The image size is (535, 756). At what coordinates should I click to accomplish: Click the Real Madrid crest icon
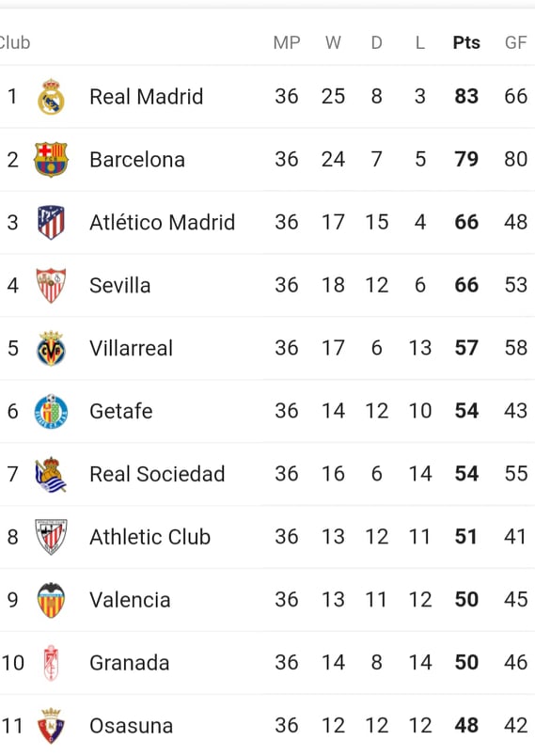pos(51,97)
